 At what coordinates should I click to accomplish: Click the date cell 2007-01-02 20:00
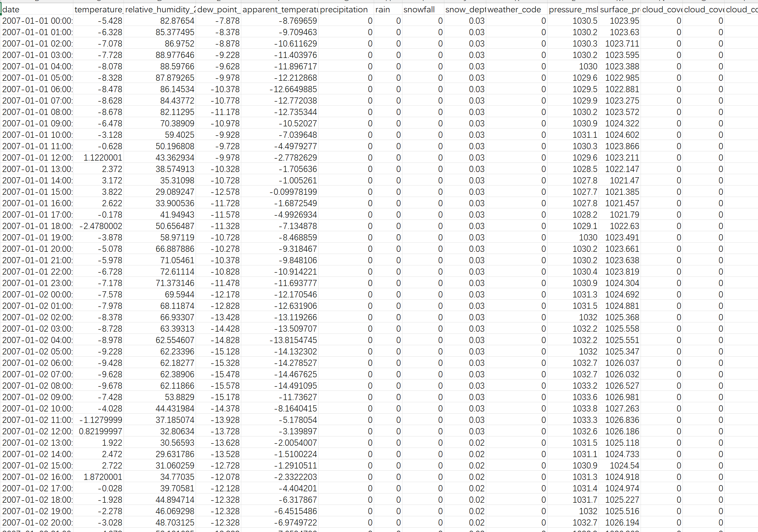point(37,523)
